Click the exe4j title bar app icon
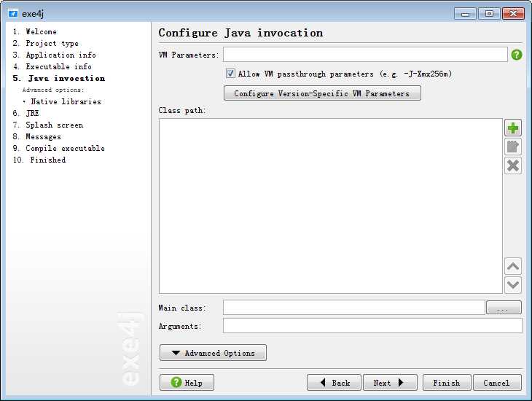Image resolution: width=532 pixels, height=401 pixels. (13, 14)
